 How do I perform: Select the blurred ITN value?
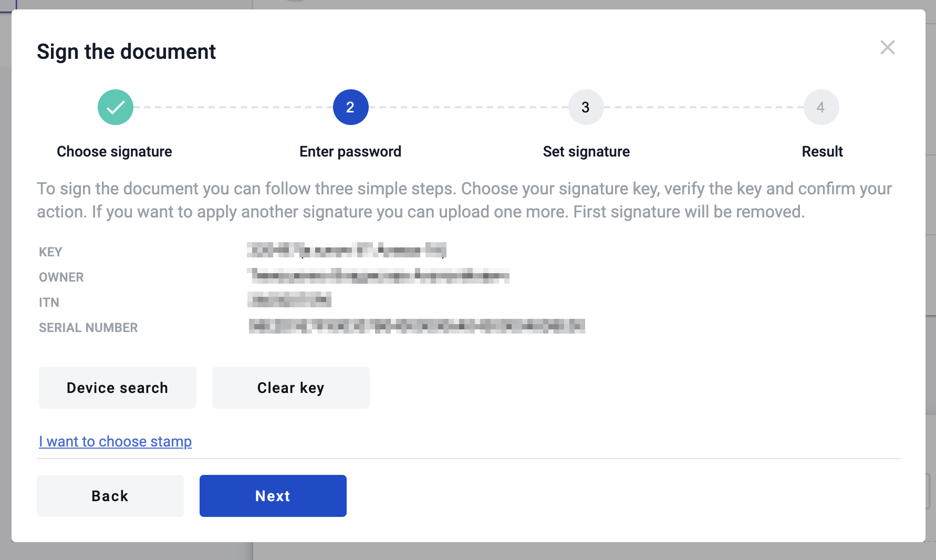(x=289, y=300)
